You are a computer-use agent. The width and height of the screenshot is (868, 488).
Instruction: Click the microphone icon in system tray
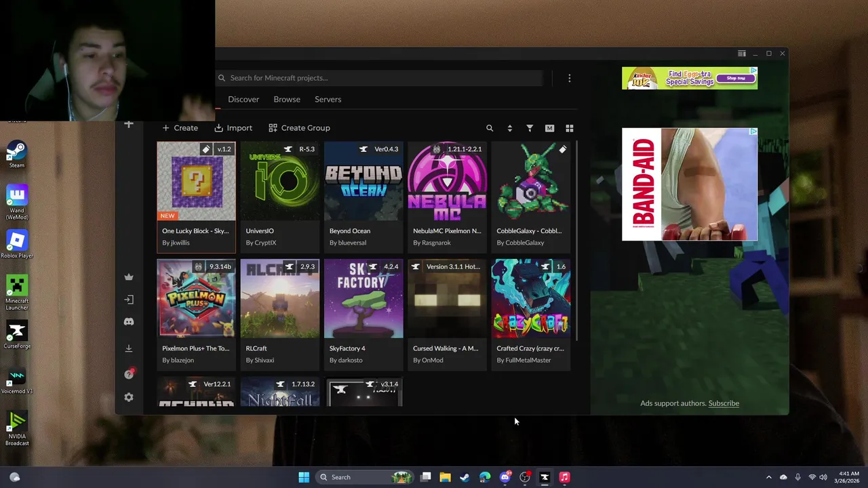pyautogui.click(x=797, y=477)
